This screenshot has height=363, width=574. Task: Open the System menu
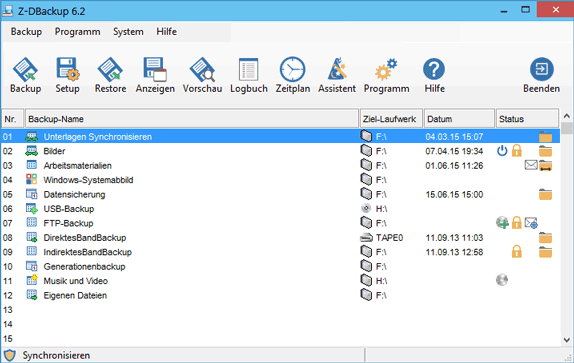[128, 32]
